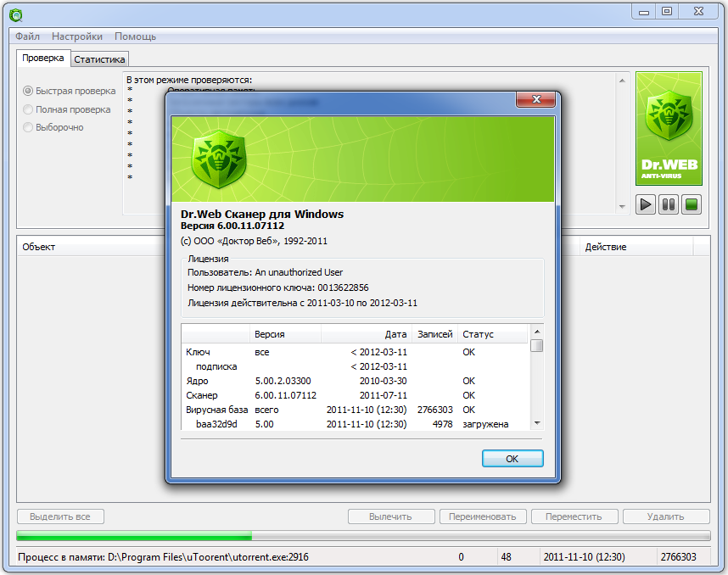This screenshot has height=575, width=728.
Task: Minimize the Dr.Web scanner window
Action: point(643,12)
